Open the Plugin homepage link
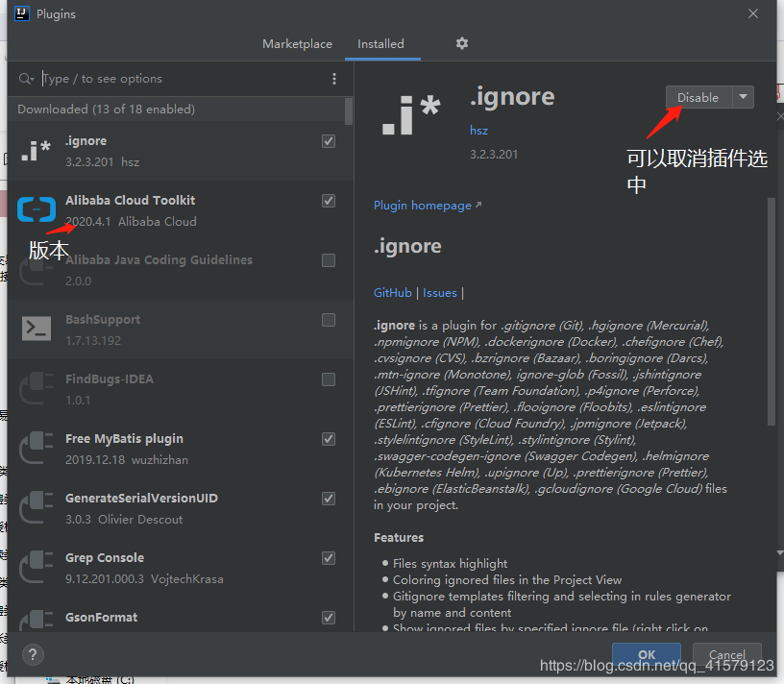This screenshot has width=784, height=684. (x=428, y=206)
